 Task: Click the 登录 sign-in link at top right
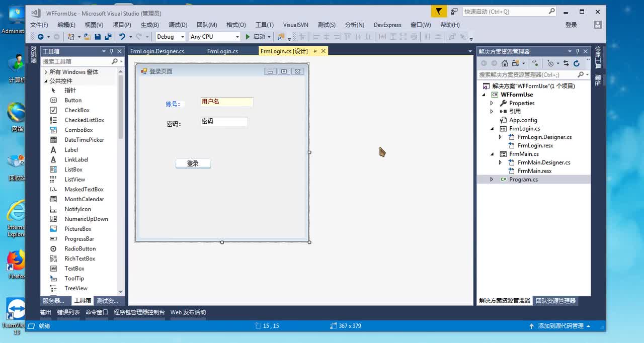[571, 25]
